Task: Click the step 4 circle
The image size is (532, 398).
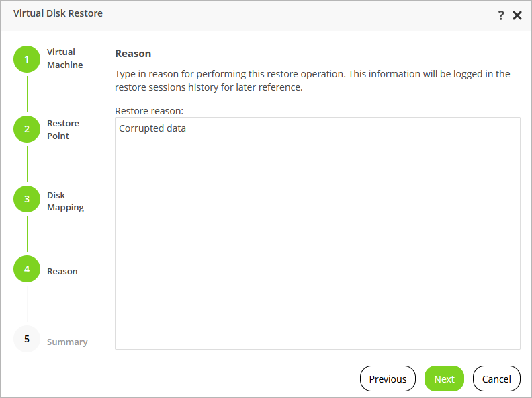Action: click(x=27, y=269)
